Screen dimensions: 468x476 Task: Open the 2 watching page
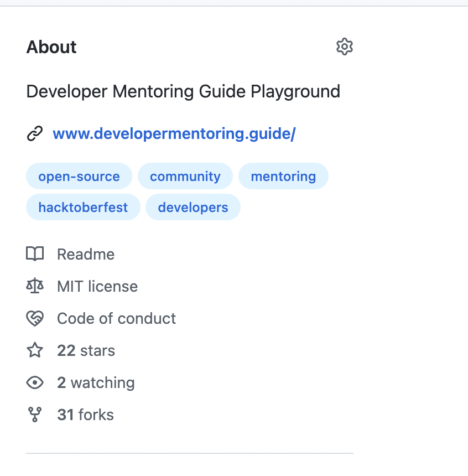(x=96, y=382)
